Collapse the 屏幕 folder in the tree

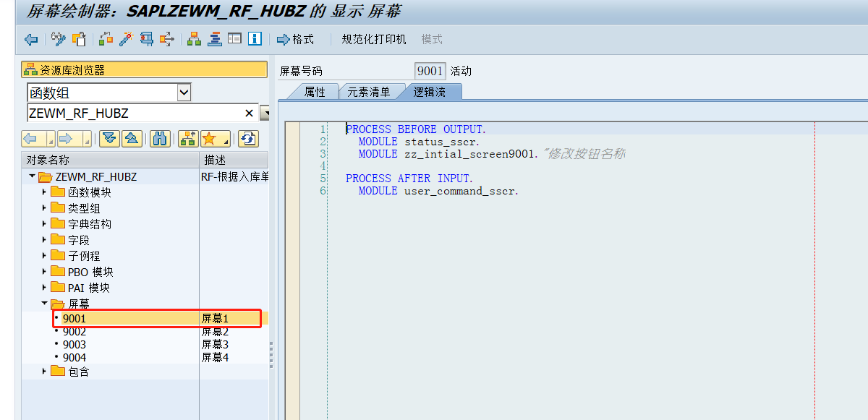click(44, 304)
